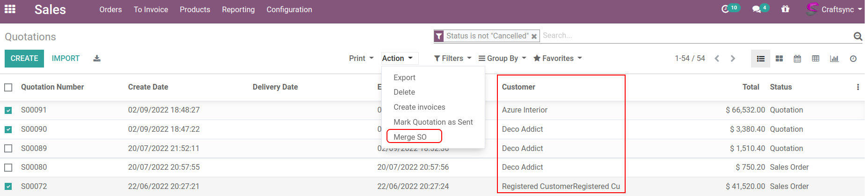Click into the Search field

[x=693, y=36]
